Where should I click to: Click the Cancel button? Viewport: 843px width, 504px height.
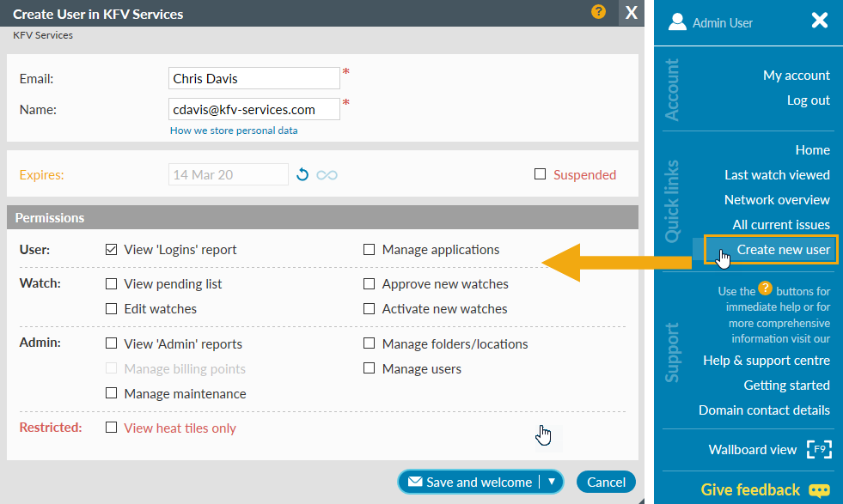coord(606,482)
